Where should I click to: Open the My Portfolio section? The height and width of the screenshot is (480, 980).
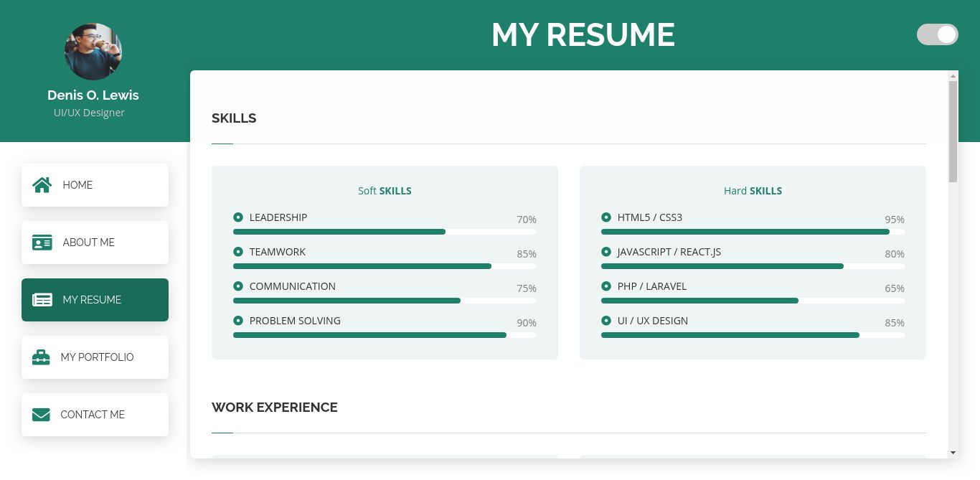[95, 357]
